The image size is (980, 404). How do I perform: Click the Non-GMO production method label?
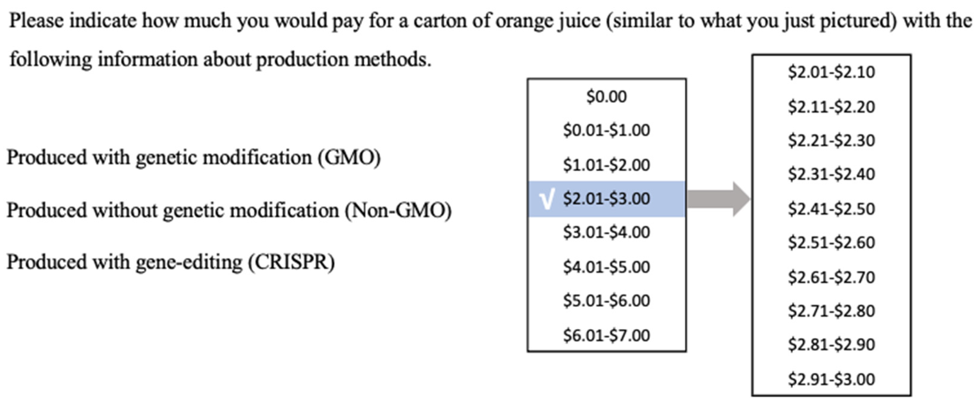pos(229,211)
